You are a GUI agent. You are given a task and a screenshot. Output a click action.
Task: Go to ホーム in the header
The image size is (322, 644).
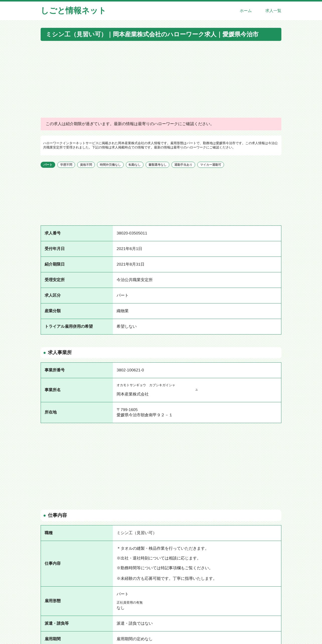(246, 11)
